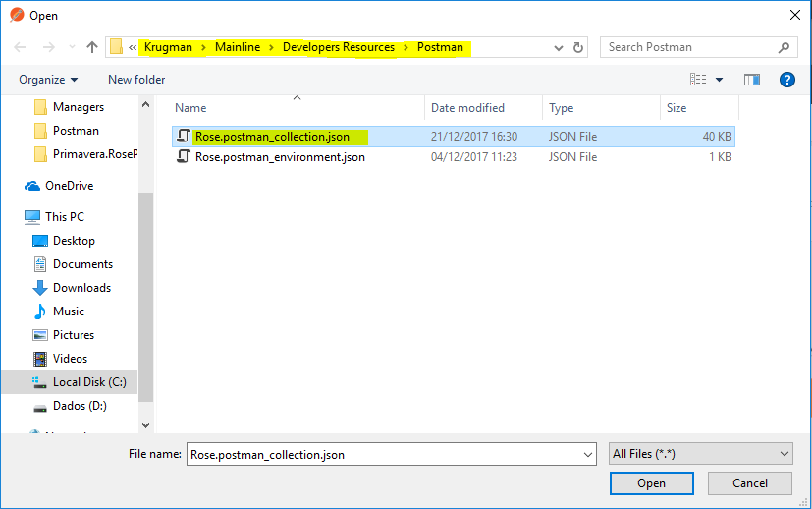Select Developers Resources in breadcrumb
This screenshot has width=812, height=509.
[x=339, y=47]
